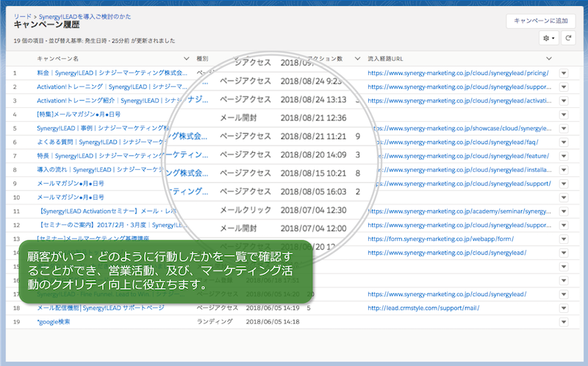The image size is (588, 366).
Task: Open row actions for row 7 特長
Action: [x=564, y=156]
